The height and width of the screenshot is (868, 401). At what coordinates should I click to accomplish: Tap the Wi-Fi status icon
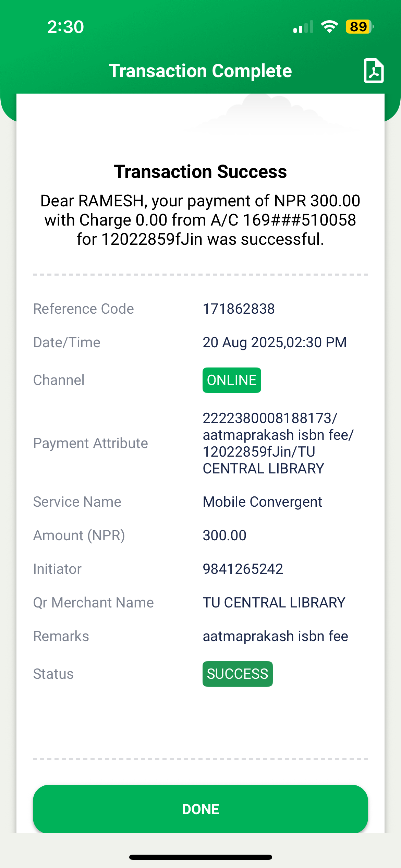[x=329, y=27]
